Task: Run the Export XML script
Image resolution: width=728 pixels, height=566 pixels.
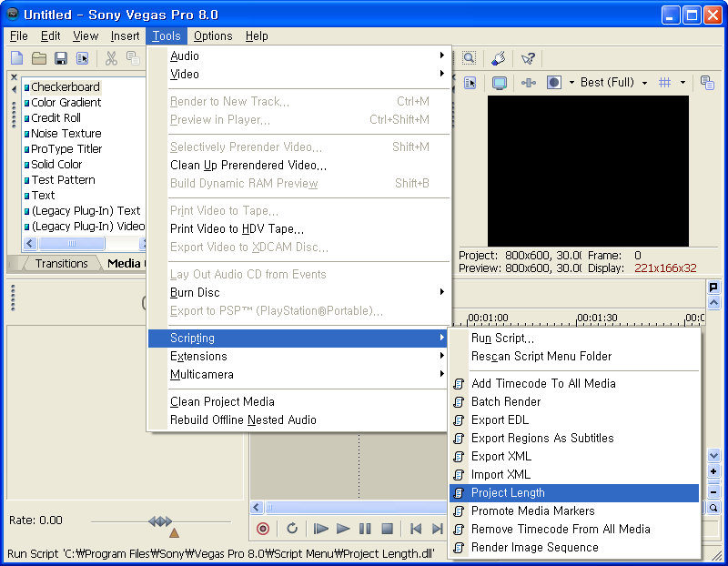Action: [574, 457]
